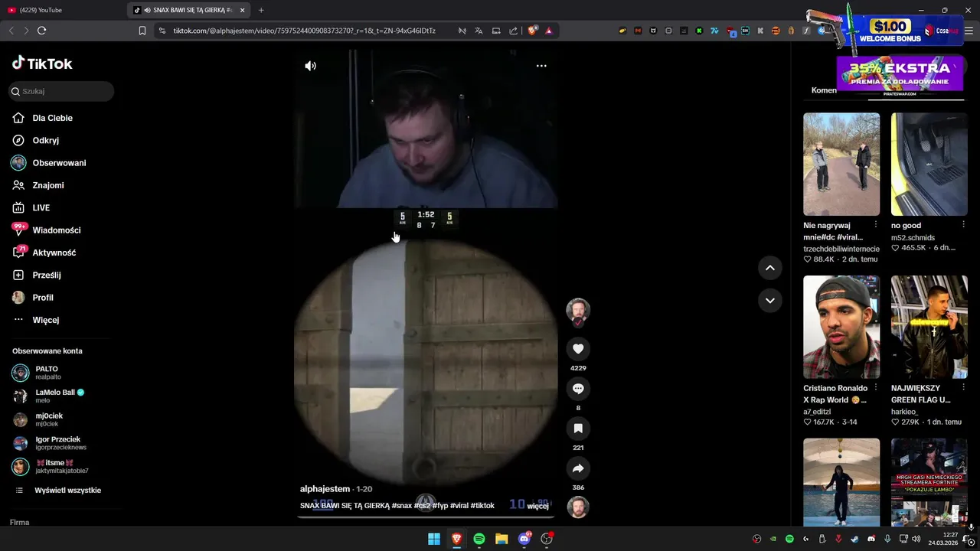The width and height of the screenshot is (980, 551).
Task: Click alphajestem username in video caption
Action: click(325, 489)
